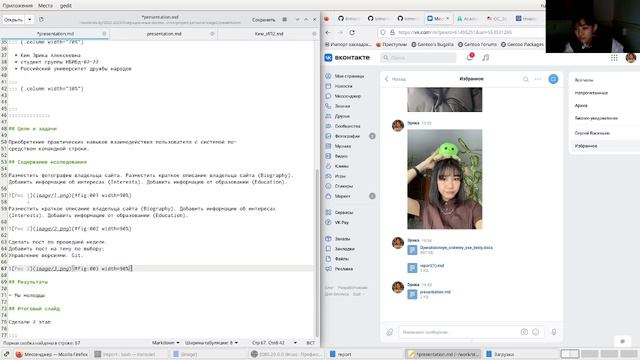Select the 'Все чаты' chat filter
The width and height of the screenshot is (640, 360).
click(584, 80)
